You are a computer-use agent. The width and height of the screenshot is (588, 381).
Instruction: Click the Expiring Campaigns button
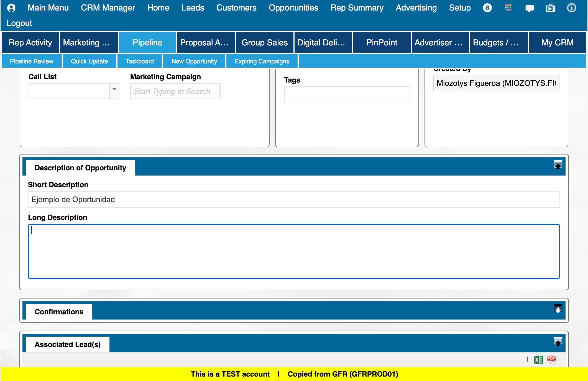pos(262,61)
